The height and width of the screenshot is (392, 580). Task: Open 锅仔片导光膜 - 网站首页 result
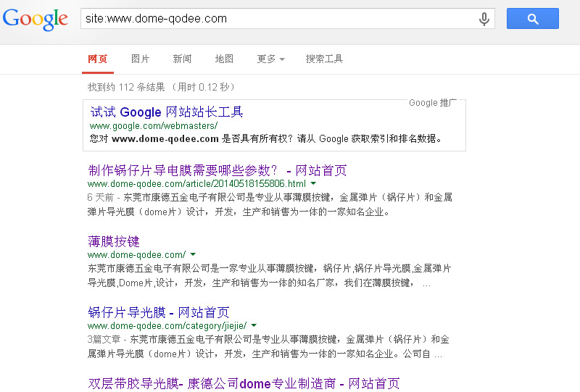click(x=158, y=312)
